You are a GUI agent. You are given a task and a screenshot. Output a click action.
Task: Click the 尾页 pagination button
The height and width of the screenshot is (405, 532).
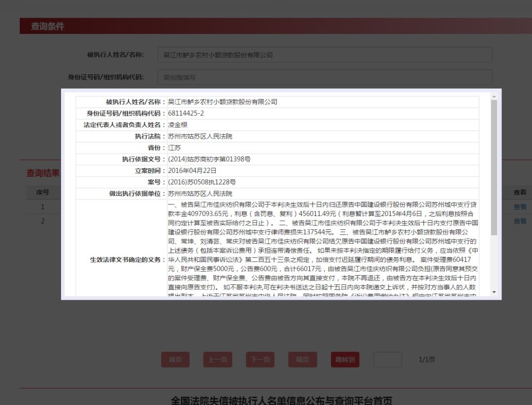pyautogui.click(x=302, y=360)
